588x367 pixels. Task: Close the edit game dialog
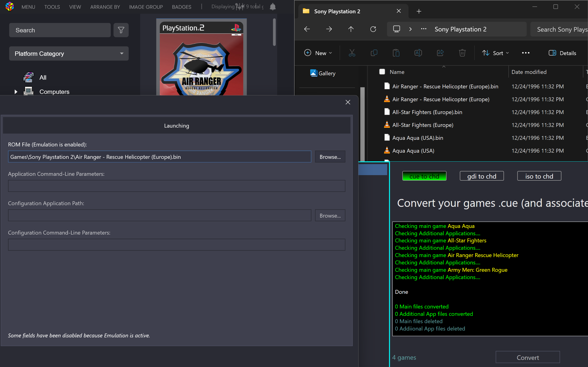[348, 102]
